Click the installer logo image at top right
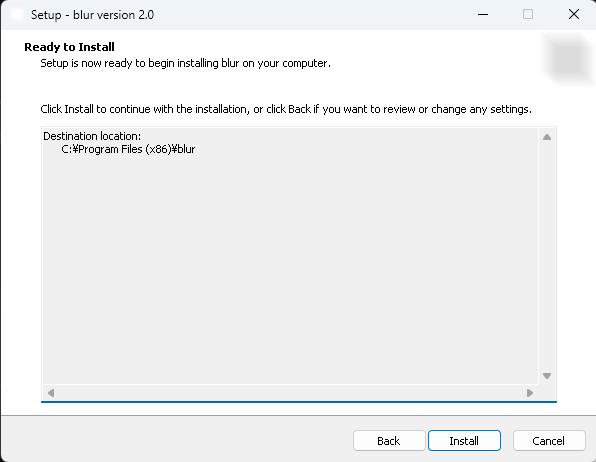This screenshot has height=462, width=596. point(568,58)
